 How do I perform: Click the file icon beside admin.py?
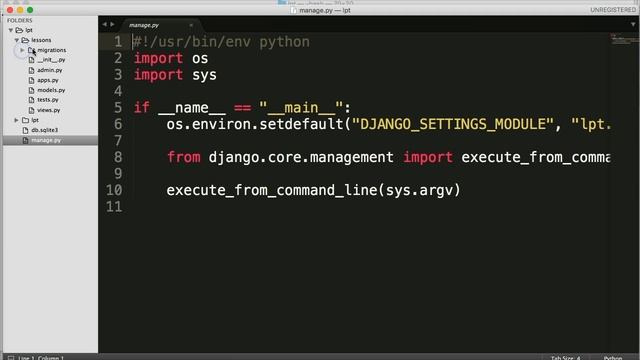pos(31,70)
